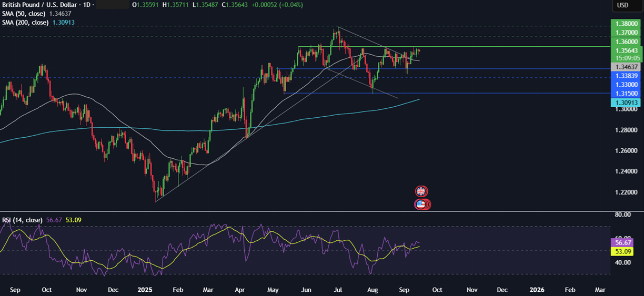Click the Aug label on time axis

click(372, 290)
